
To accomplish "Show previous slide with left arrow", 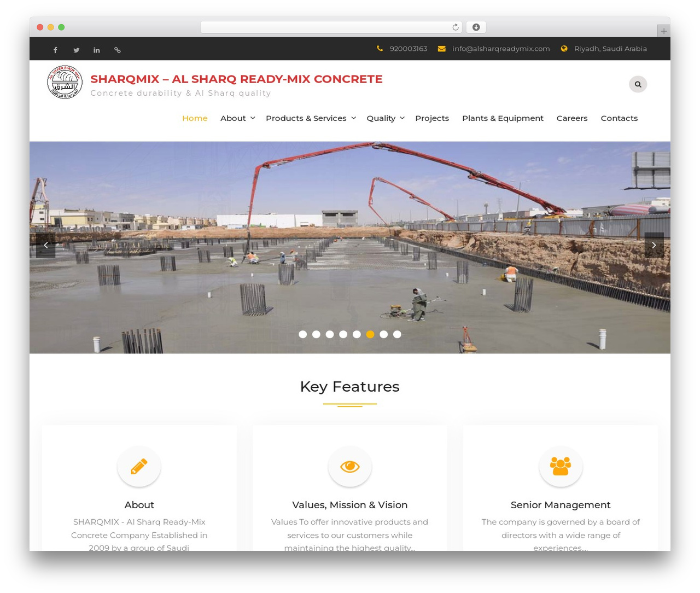I will (x=46, y=245).
